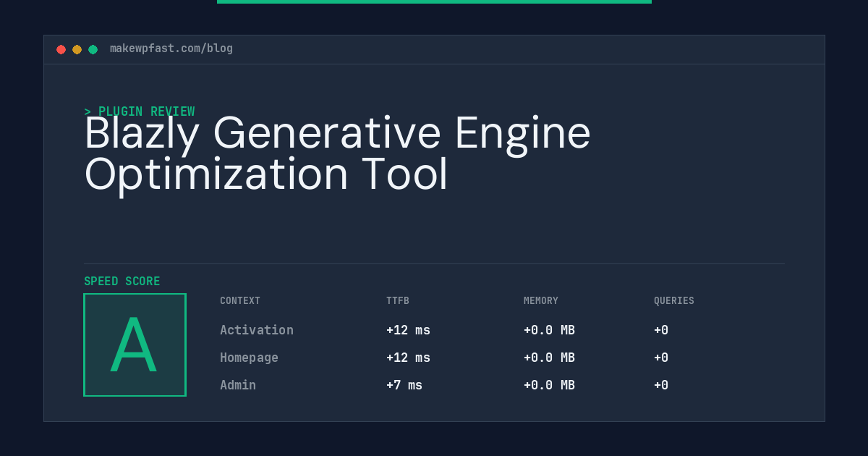The width and height of the screenshot is (868, 456).
Task: Click the green window dot
Action: 93,49
